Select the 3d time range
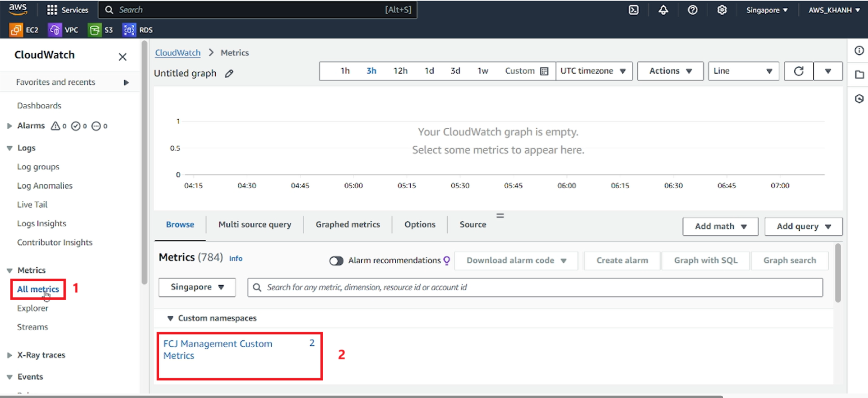Image resolution: width=868 pixels, height=398 pixels. [x=455, y=71]
